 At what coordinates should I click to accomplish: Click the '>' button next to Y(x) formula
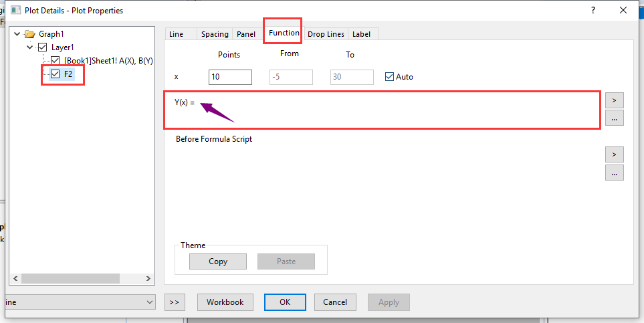613,100
